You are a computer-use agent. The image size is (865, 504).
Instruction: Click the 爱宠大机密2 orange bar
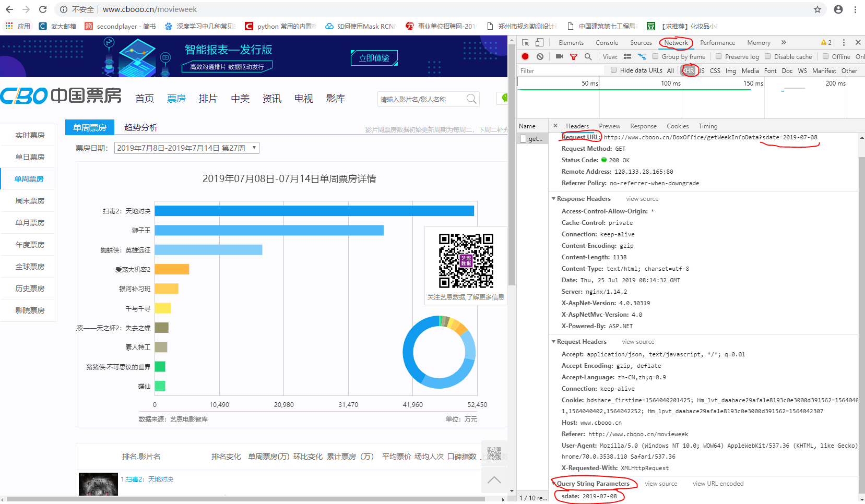[172, 269]
